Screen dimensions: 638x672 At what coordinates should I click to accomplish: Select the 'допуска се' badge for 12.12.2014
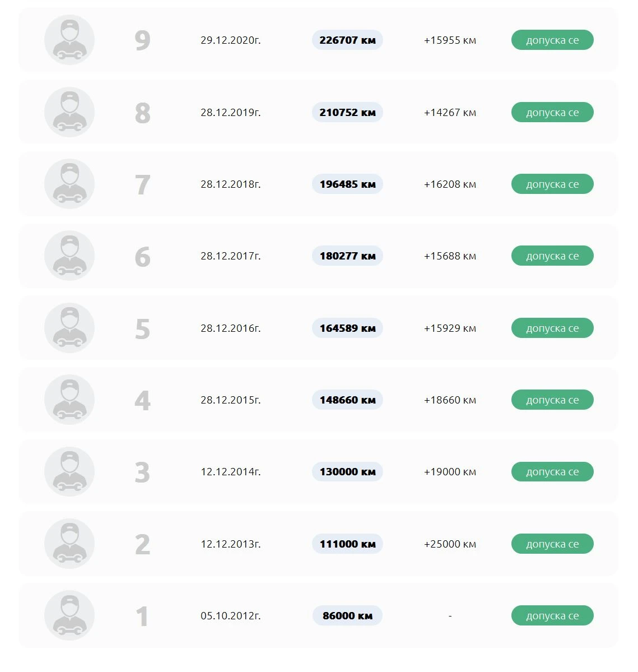[552, 471]
